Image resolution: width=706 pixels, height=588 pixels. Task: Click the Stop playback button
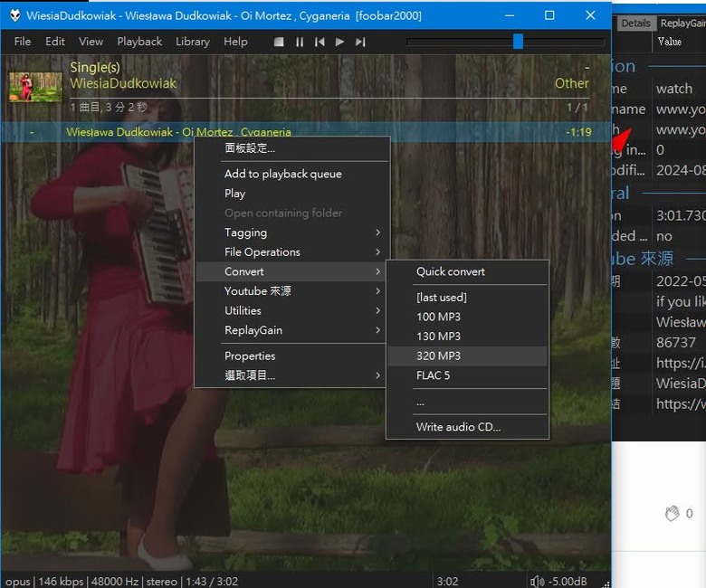[279, 42]
